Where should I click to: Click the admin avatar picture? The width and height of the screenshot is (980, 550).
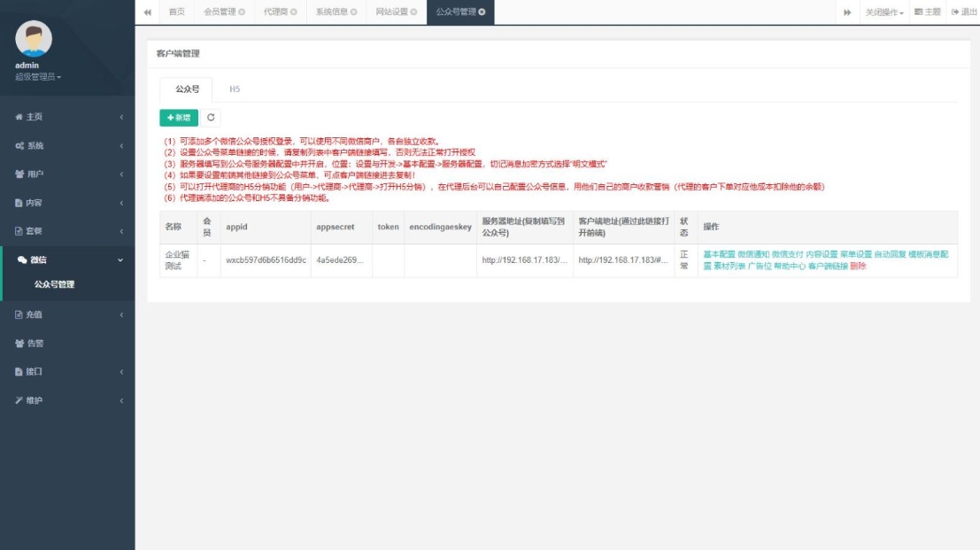pos(34,39)
